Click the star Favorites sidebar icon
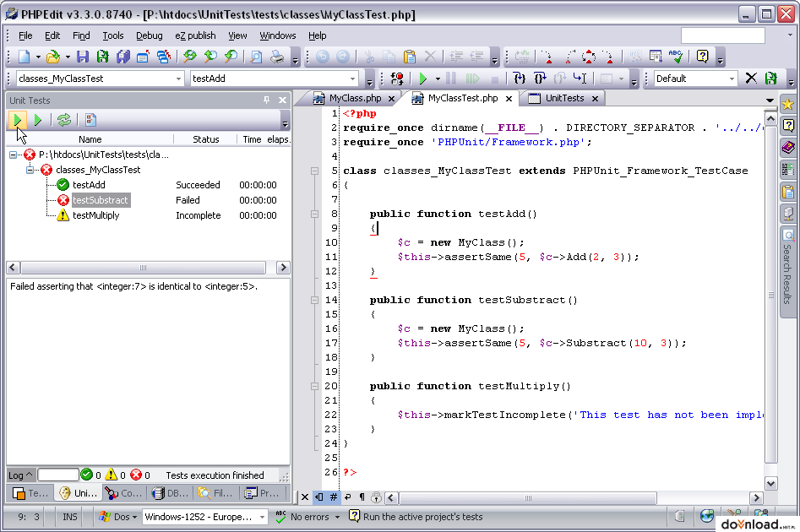800x532 pixels. [x=788, y=105]
